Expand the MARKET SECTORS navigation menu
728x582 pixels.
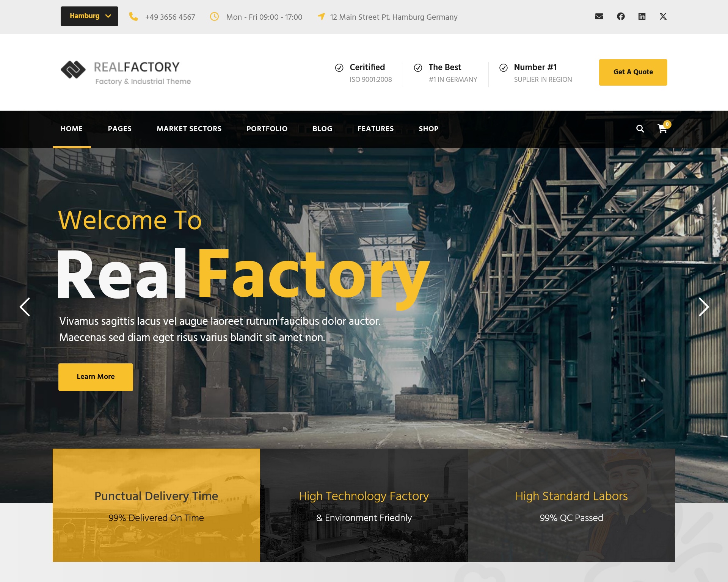point(189,129)
